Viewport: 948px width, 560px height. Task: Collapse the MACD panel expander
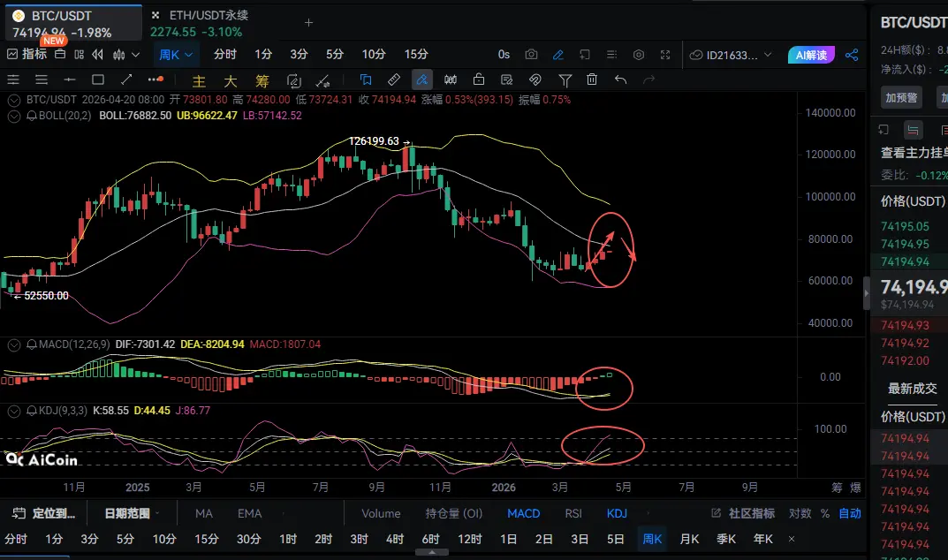[13, 344]
